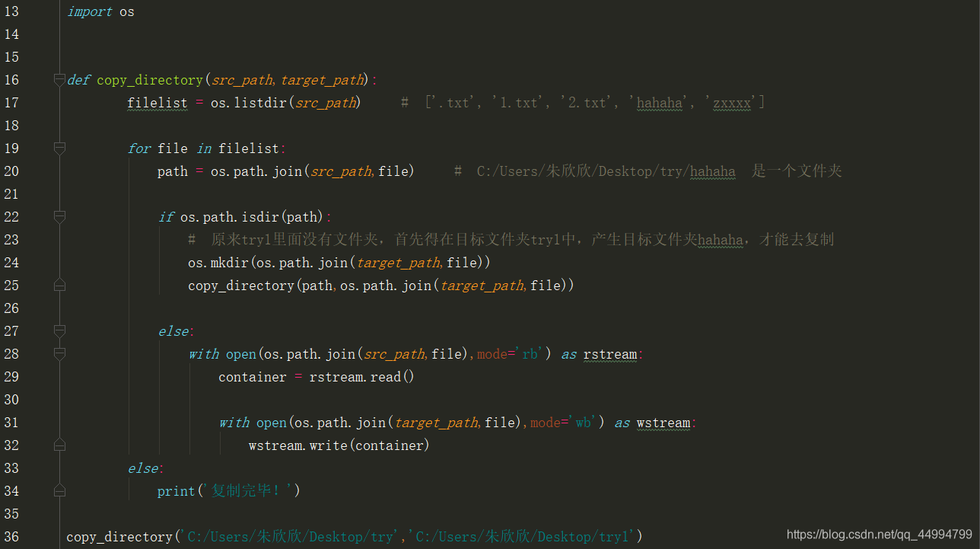Click line number 17 in the gutter
The height and width of the screenshot is (549, 980).
[x=11, y=103]
